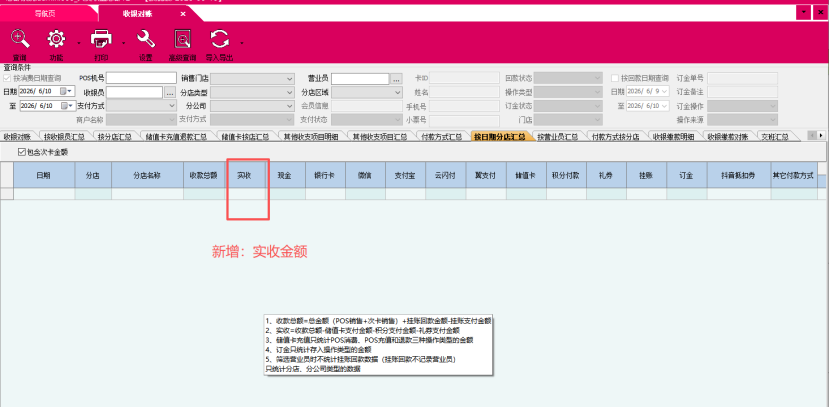Click the 打印 printer toolbar icon
This screenshot has width=829, height=407.
click(x=101, y=39)
